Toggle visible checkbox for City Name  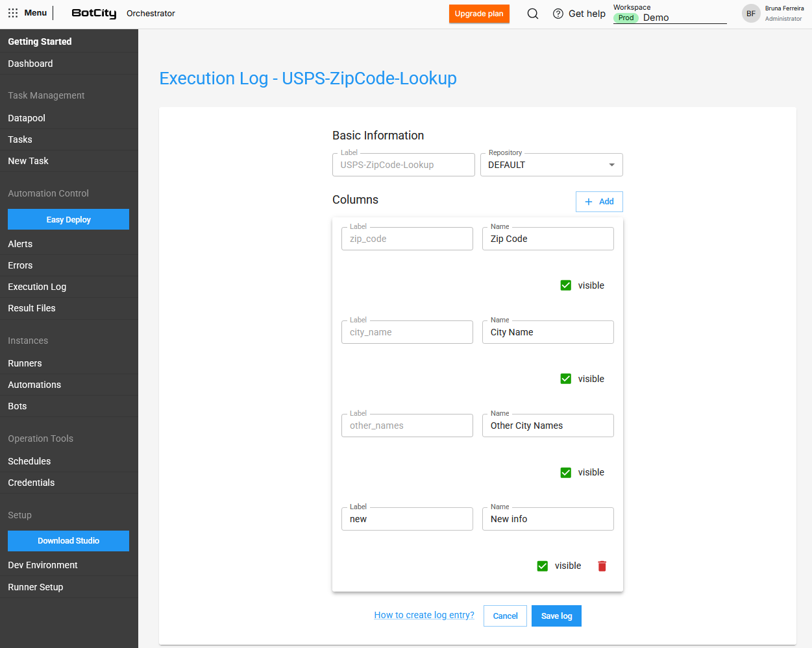point(566,379)
